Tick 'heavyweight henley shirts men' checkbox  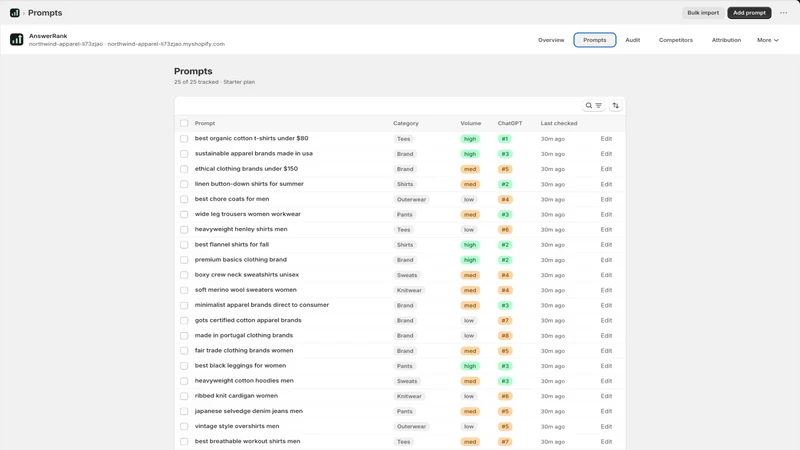click(184, 229)
